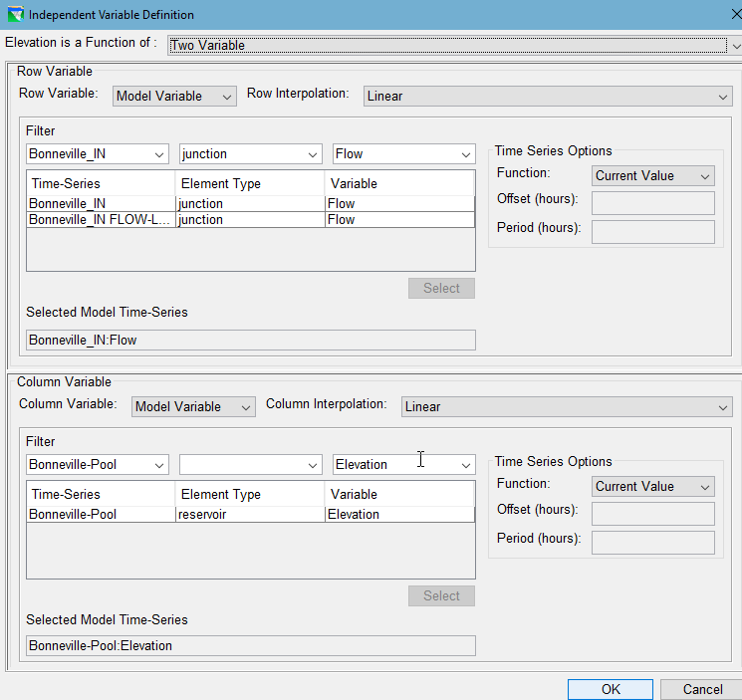Viewport: 742px width, 700px height.
Task: Open the Elevation variable filter dropdown
Action: coord(403,465)
